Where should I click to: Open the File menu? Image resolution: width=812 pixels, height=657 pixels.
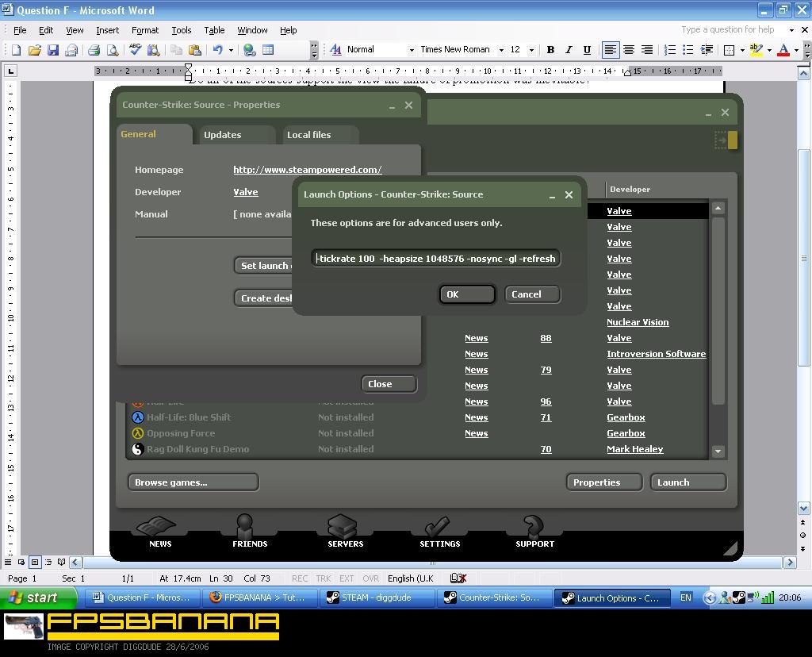coord(20,30)
